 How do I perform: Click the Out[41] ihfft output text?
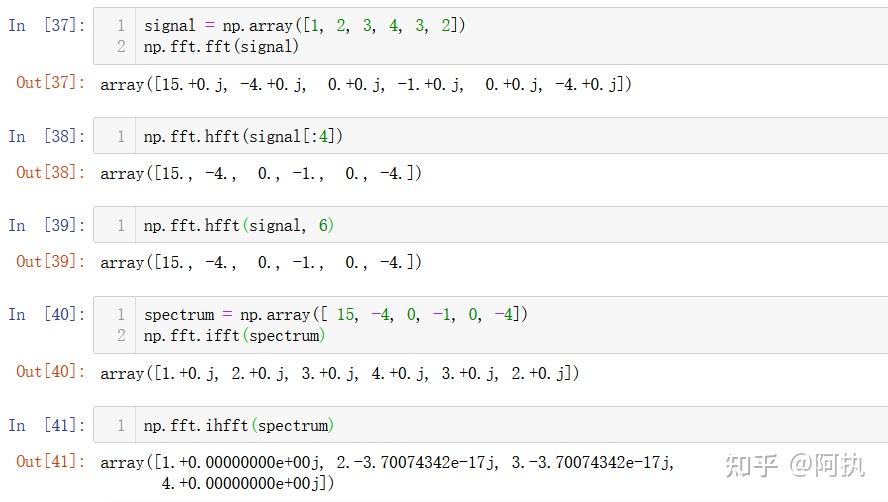[387, 473]
